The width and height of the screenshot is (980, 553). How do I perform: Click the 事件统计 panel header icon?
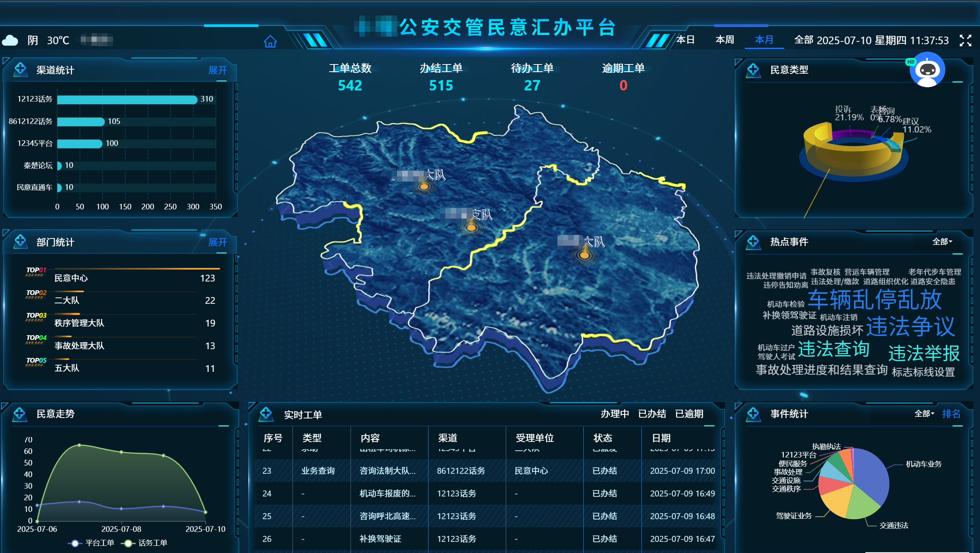pyautogui.click(x=754, y=414)
